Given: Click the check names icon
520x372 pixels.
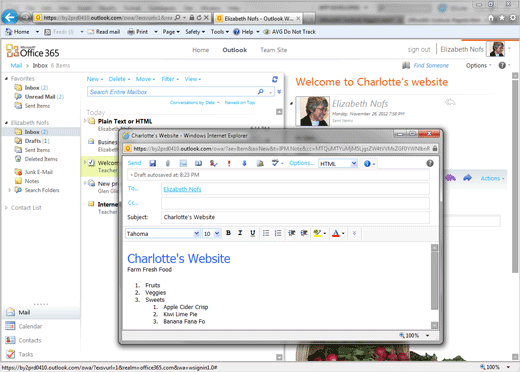Looking at the screenshot, I should tap(214, 163).
